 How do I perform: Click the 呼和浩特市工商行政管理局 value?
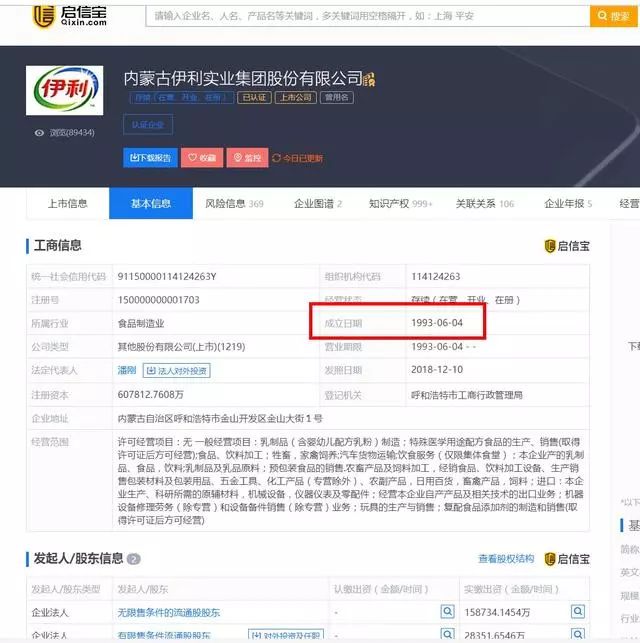click(x=467, y=395)
